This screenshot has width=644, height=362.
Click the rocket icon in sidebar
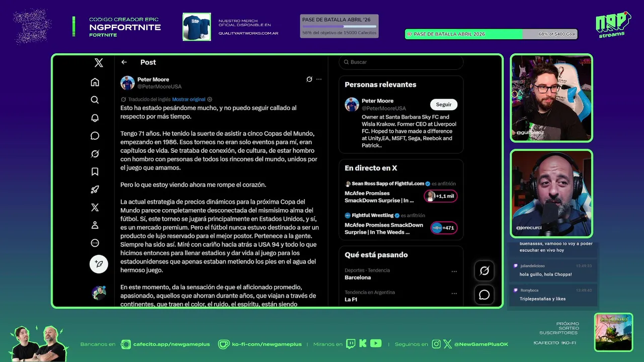coord(95,190)
